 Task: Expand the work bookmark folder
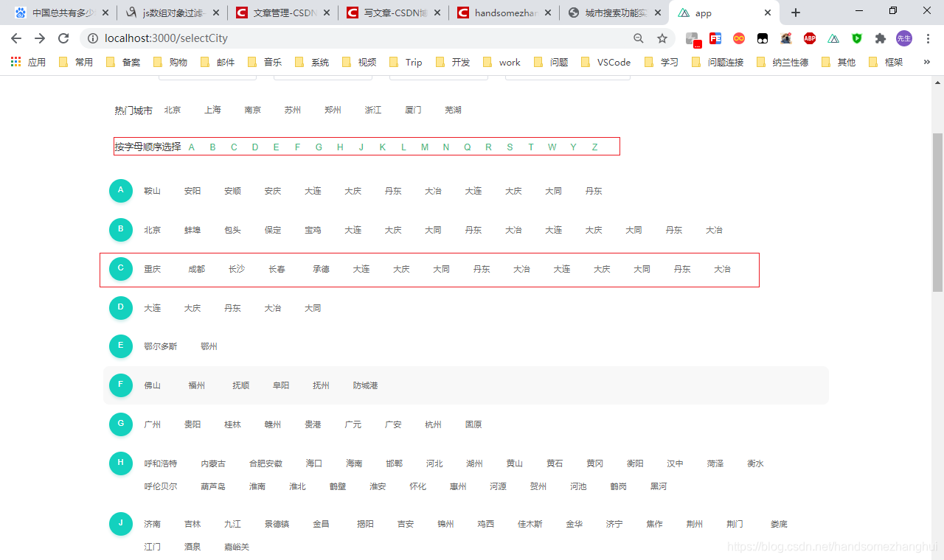[x=502, y=62]
